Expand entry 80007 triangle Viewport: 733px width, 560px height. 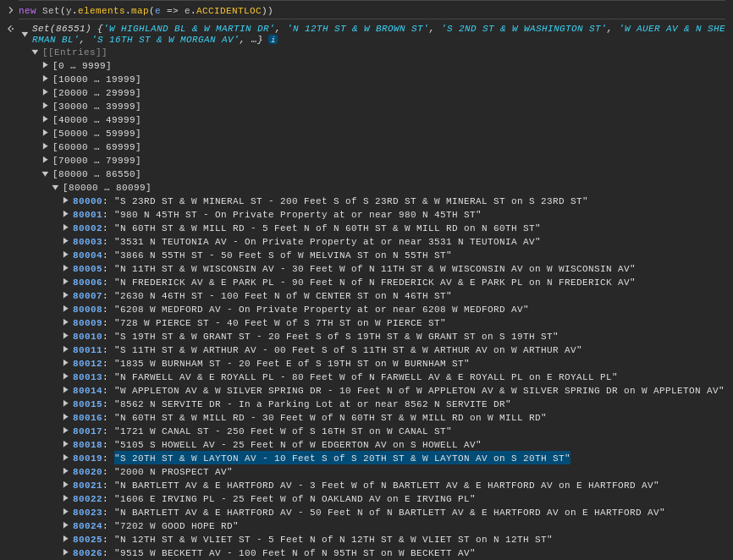[x=66, y=295]
